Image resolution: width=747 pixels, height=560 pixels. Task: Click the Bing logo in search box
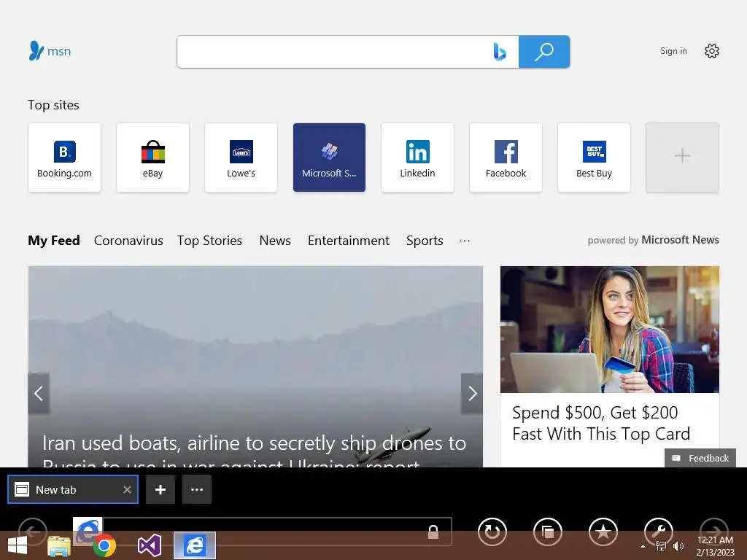point(499,52)
